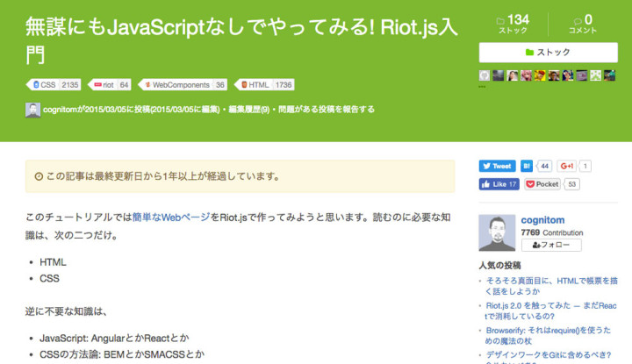The height and width of the screenshot is (364, 632).
Task: Click the フォロー button
Action: click(x=551, y=245)
